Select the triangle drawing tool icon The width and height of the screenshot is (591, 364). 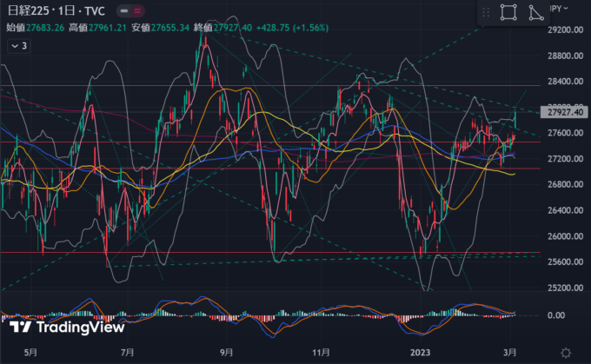click(x=537, y=12)
